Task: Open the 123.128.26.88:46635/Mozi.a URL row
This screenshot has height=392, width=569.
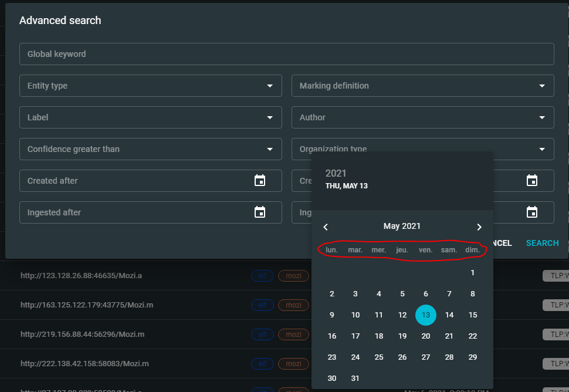Action: click(82, 275)
